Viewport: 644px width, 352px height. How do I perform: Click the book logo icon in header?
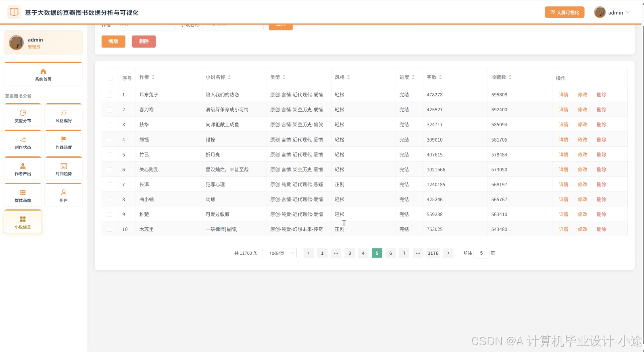point(14,12)
